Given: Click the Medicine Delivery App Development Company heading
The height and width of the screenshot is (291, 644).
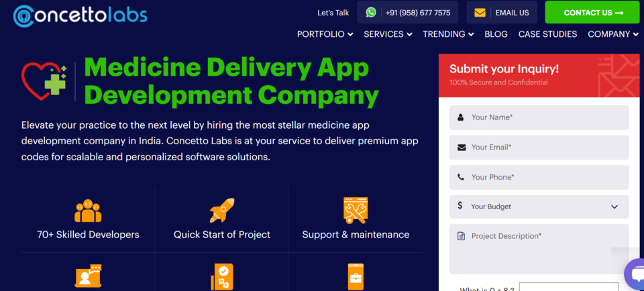Looking at the screenshot, I should [x=231, y=81].
